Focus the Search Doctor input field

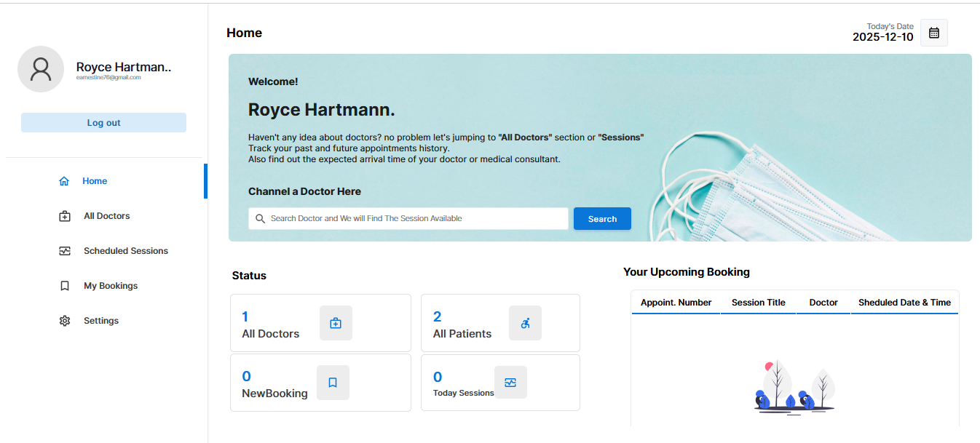(x=408, y=218)
